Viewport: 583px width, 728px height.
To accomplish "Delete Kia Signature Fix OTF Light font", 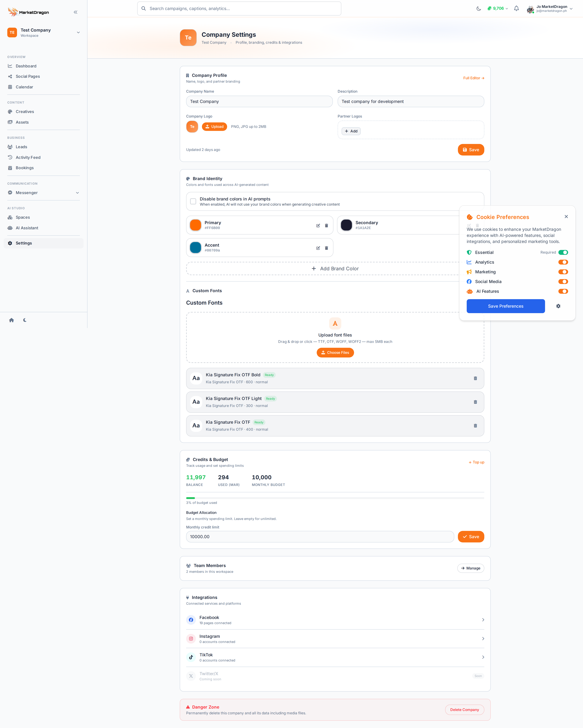I will point(475,402).
